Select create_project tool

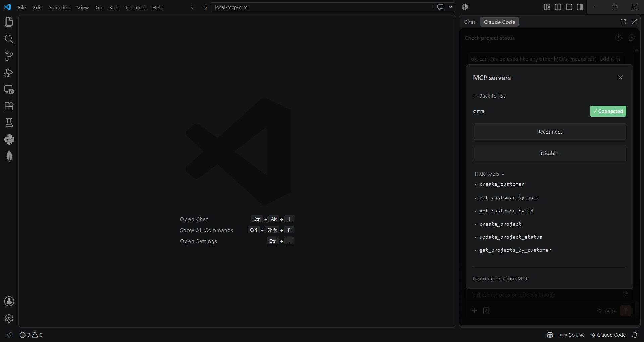tap(500, 224)
